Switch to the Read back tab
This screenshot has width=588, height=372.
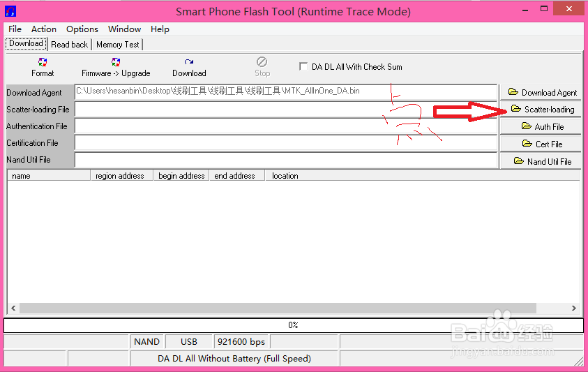click(69, 45)
